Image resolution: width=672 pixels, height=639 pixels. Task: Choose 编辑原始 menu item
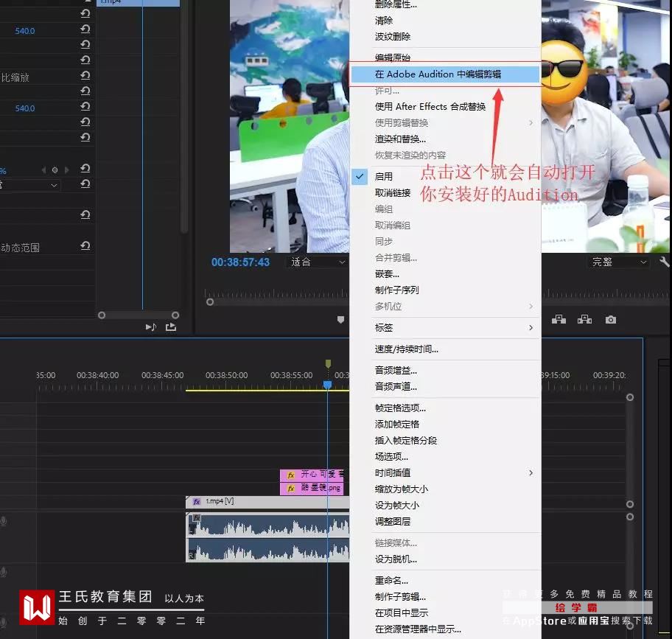(x=393, y=57)
